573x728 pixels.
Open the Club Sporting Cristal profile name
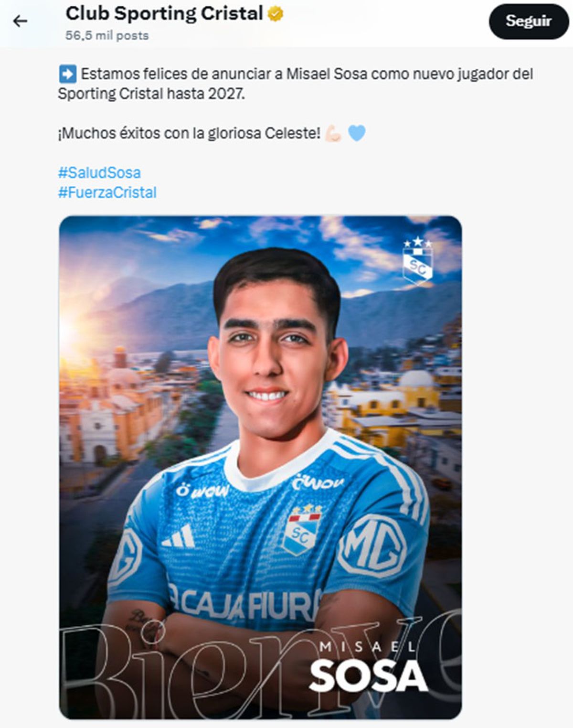(x=164, y=13)
